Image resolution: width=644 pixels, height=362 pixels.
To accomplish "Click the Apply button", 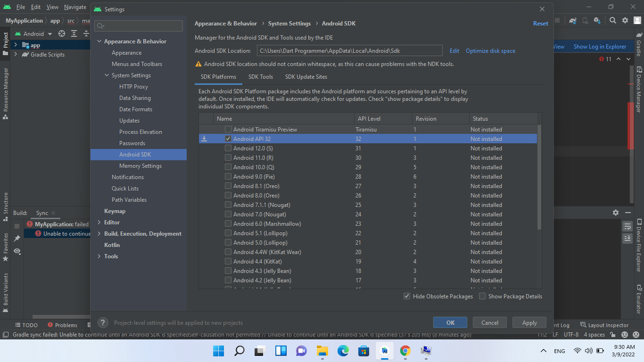I will click(x=529, y=322).
